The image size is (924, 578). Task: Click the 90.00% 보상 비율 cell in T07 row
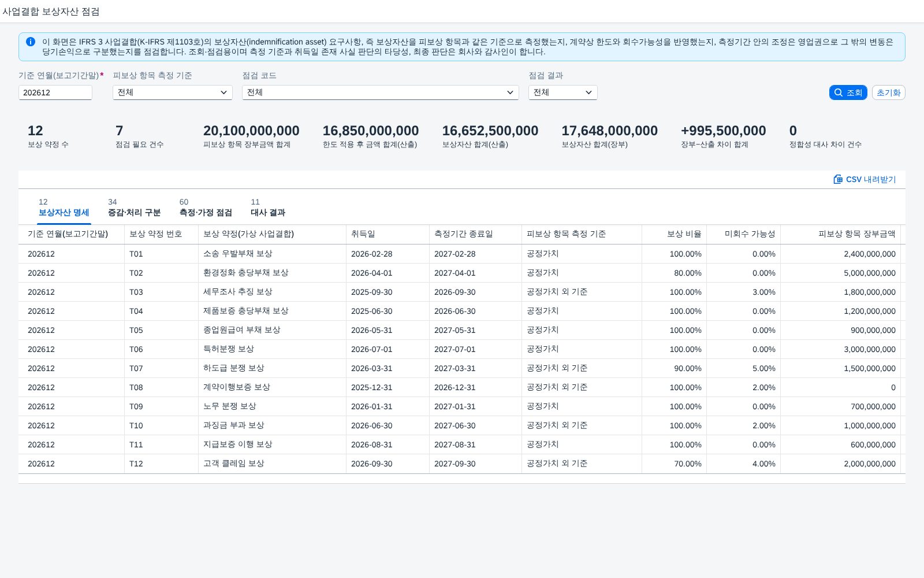(675, 368)
